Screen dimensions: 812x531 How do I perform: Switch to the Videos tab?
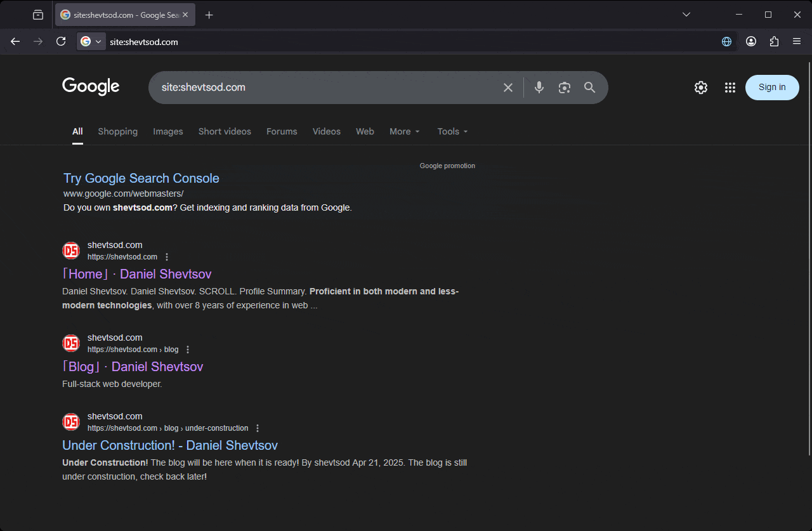[327, 131]
